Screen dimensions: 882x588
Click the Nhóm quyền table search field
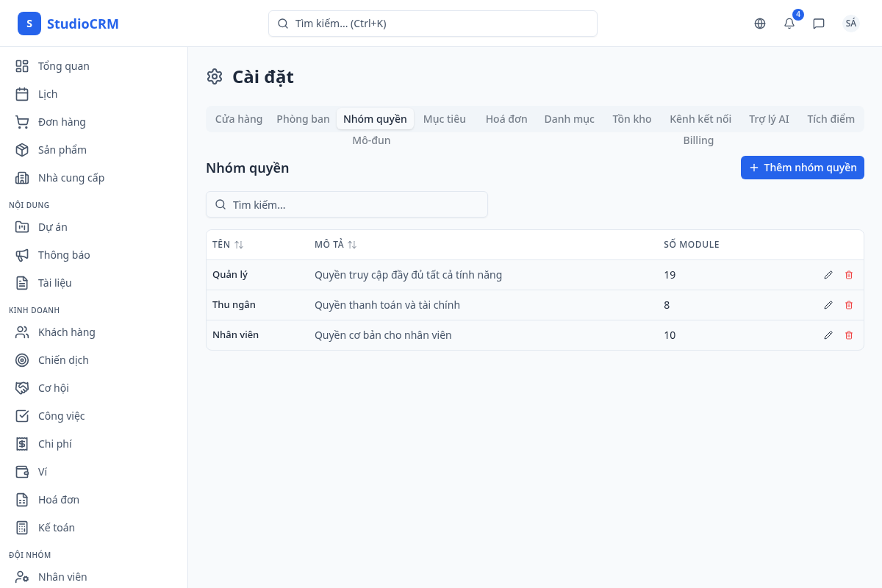point(347,204)
